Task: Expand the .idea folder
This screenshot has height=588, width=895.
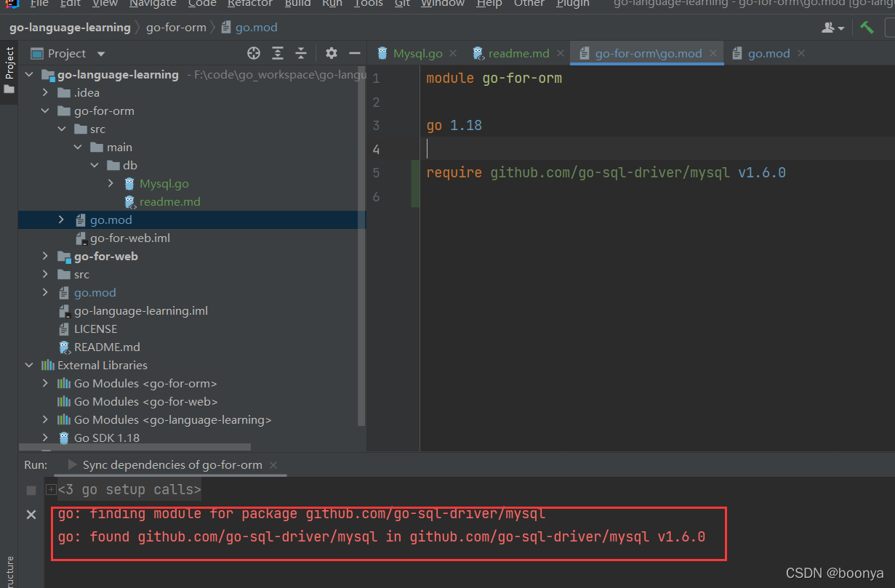Action: [45, 93]
